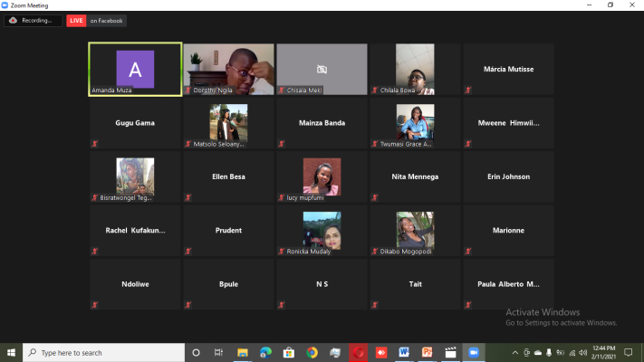
Task: Select Dikabo Mogopodi's video tile
Action: (x=415, y=231)
